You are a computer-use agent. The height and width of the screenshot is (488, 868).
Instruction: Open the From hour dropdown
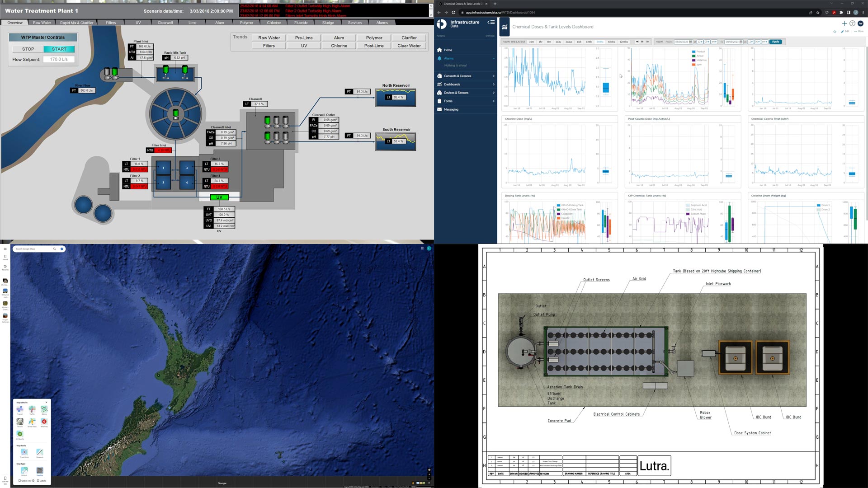(x=700, y=42)
